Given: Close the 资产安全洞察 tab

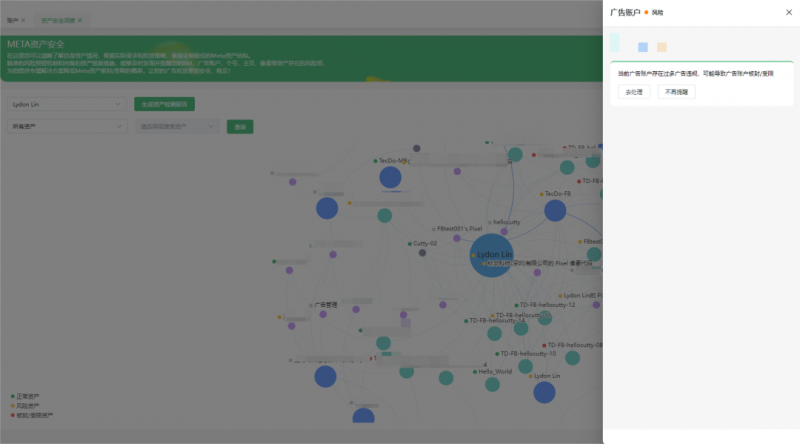Looking at the screenshot, I should pyautogui.click(x=80, y=20).
